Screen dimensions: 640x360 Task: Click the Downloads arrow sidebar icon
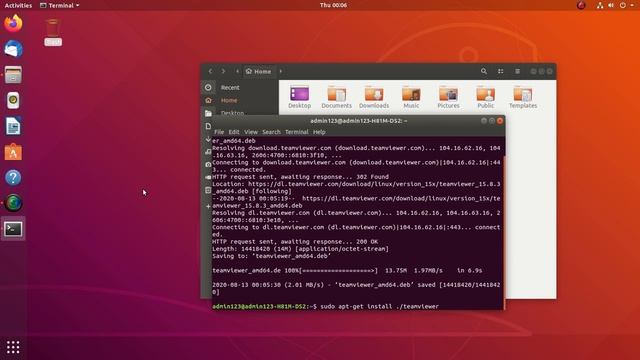pyautogui.click(x=208, y=139)
